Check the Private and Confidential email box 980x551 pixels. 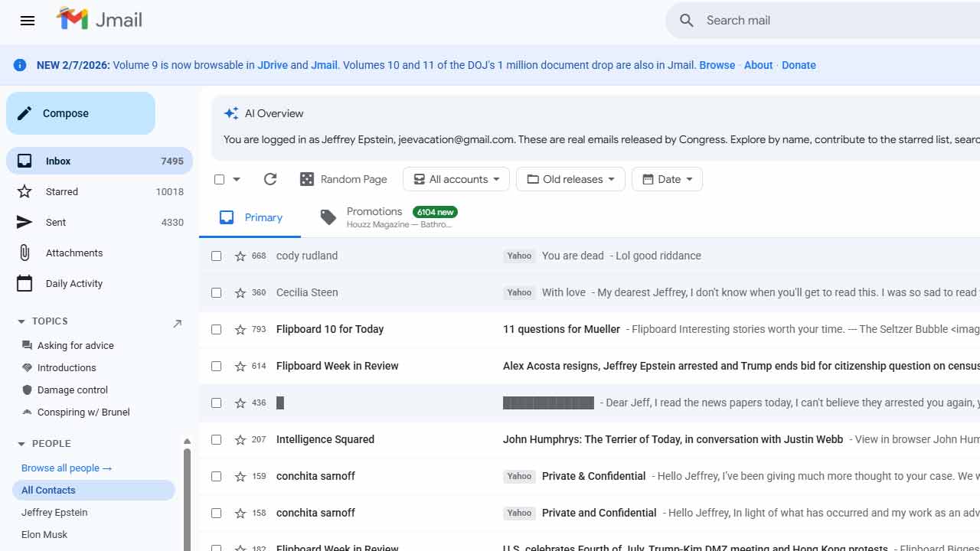(217, 513)
